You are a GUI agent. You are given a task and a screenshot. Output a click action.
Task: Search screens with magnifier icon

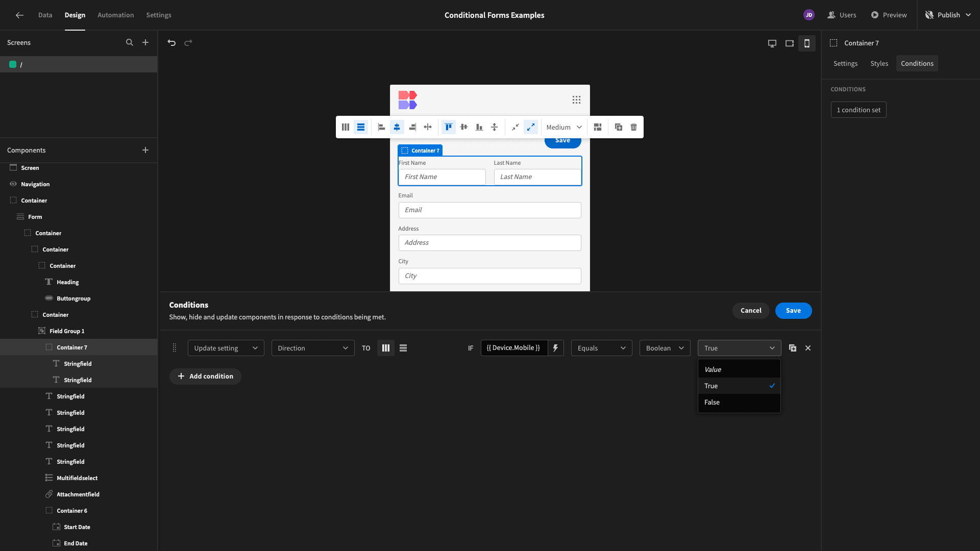pos(130,43)
